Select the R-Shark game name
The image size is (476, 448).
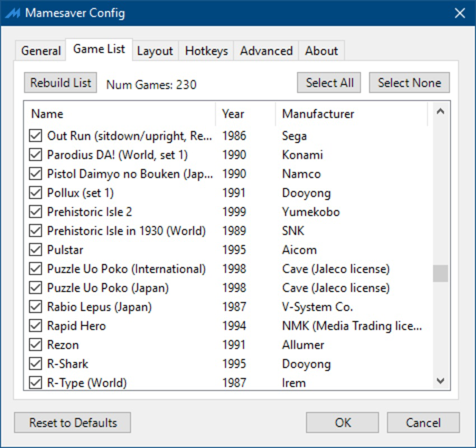67,363
